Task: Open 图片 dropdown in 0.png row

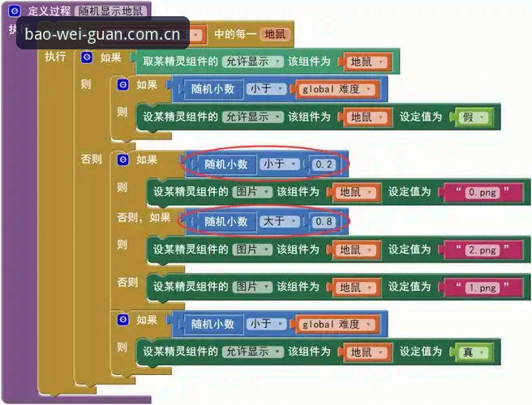Action: click(252, 192)
